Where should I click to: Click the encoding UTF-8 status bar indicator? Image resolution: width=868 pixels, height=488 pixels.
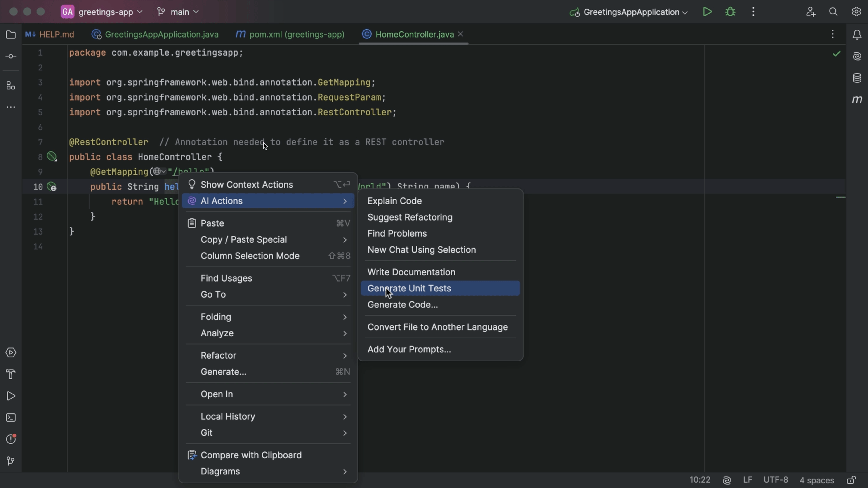777,480
